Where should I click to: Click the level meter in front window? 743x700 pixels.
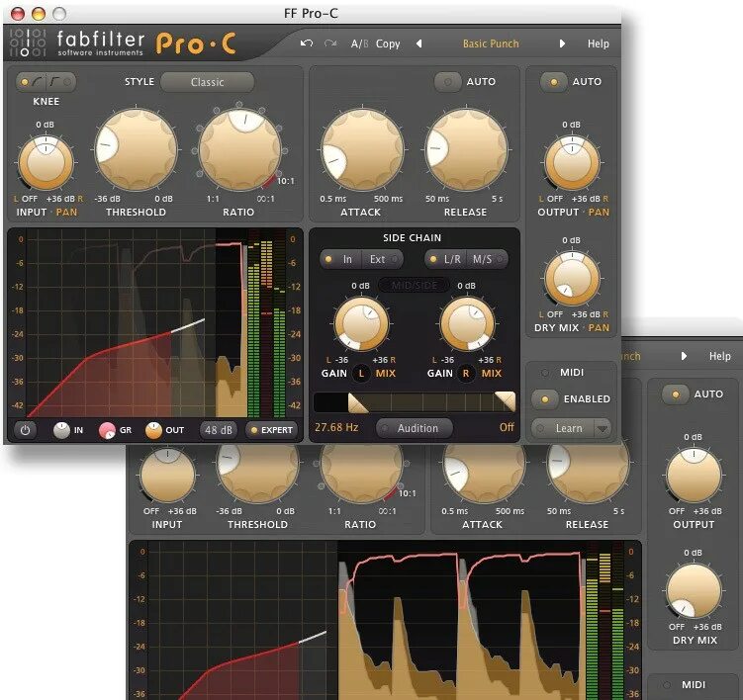(x=267, y=324)
